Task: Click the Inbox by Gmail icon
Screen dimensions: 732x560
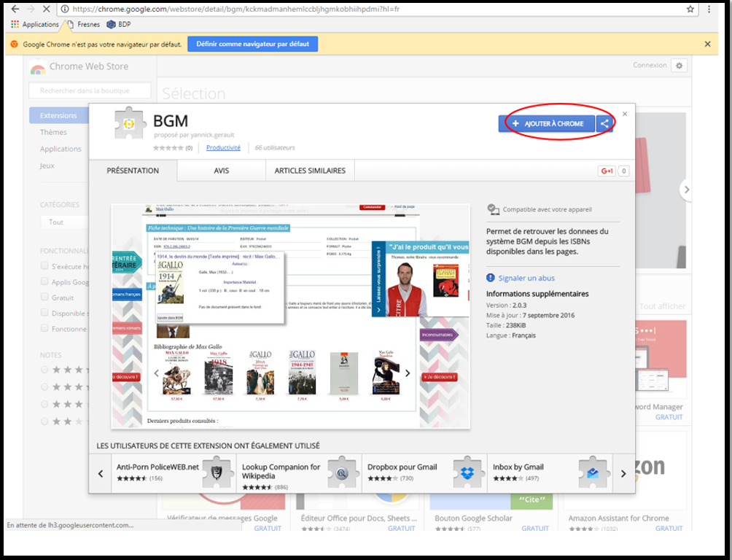Action: pyautogui.click(x=593, y=472)
